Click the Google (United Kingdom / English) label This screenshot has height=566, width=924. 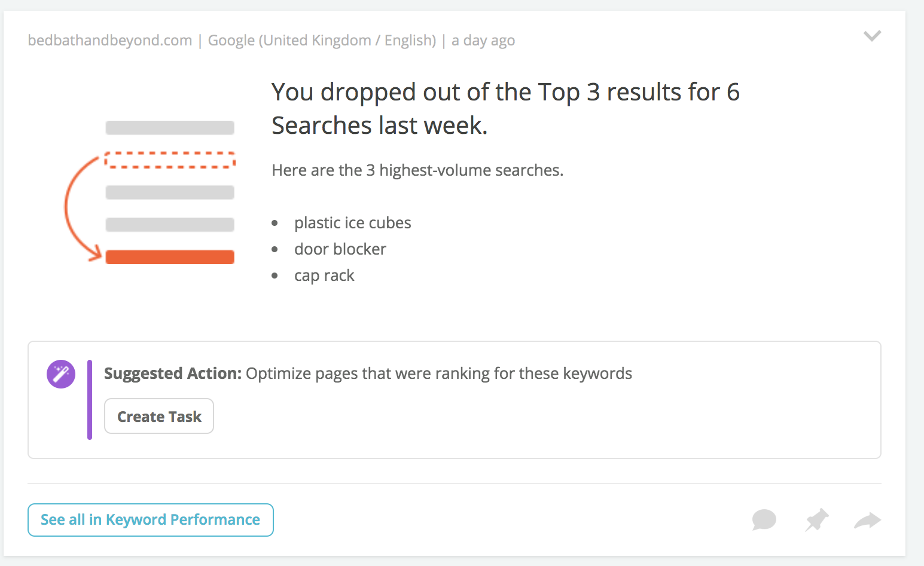tap(322, 40)
